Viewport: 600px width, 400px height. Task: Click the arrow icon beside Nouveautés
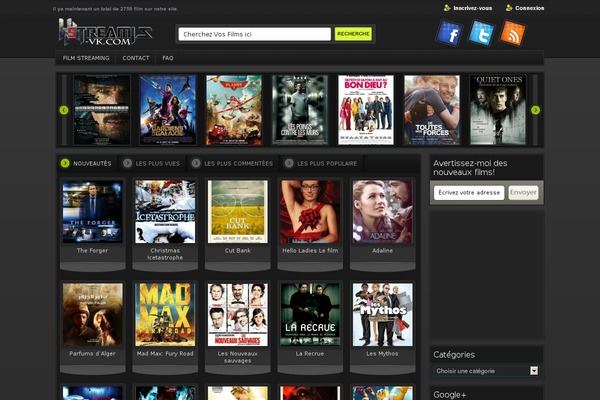point(65,163)
